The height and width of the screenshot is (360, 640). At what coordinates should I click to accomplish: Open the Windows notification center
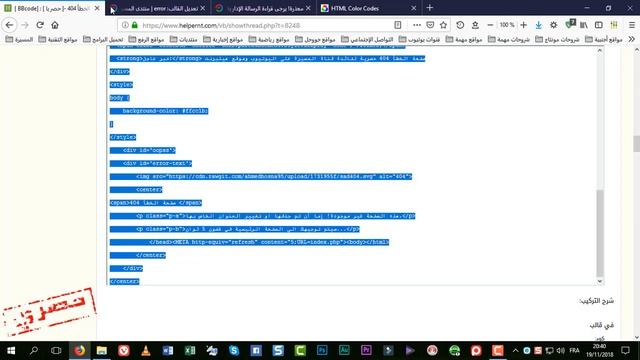(x=625, y=351)
